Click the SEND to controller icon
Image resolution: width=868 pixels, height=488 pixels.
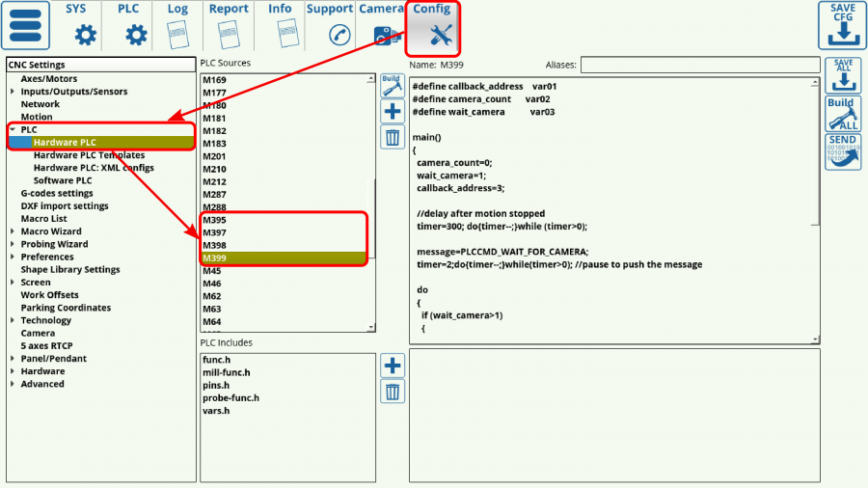[x=842, y=152]
